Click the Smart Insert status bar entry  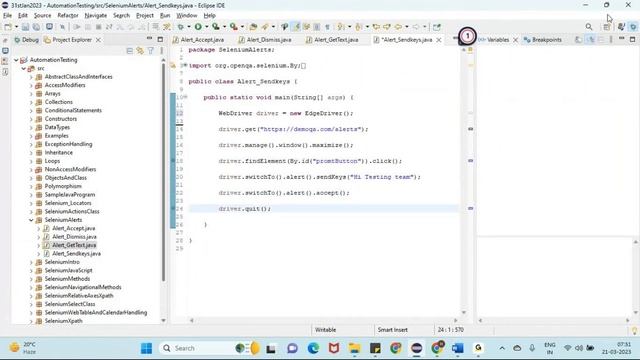392,330
